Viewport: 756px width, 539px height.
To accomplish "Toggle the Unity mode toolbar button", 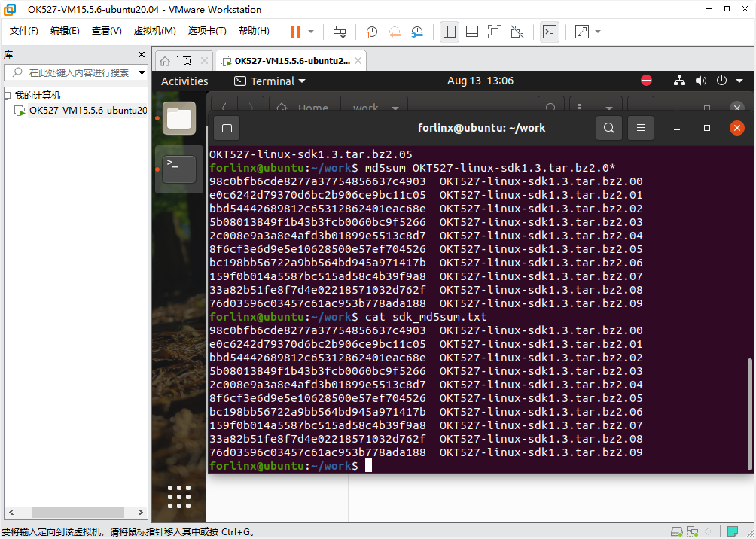I will pyautogui.click(x=517, y=32).
